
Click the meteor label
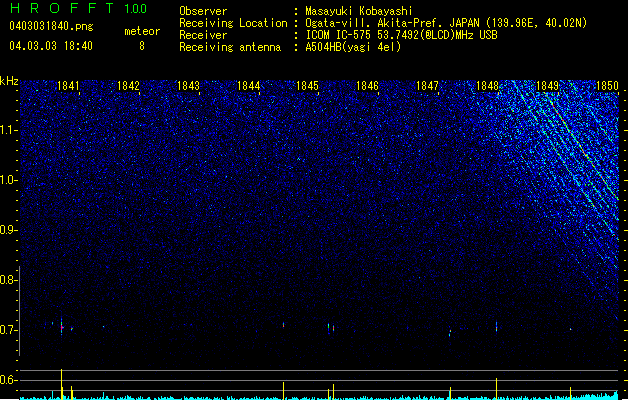point(142,31)
